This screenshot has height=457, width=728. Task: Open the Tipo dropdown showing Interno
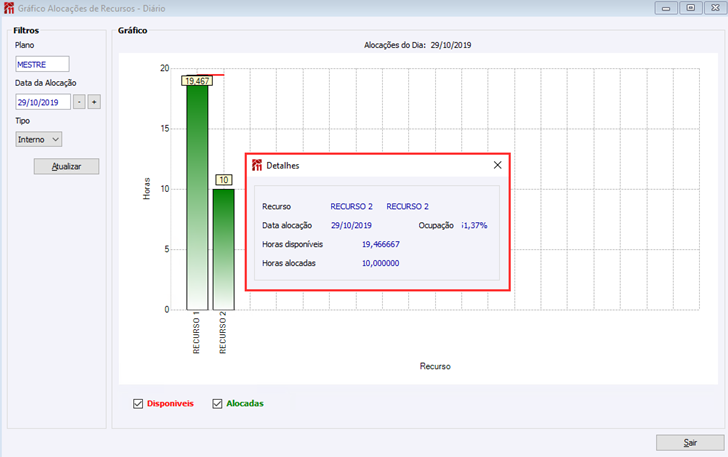point(39,139)
